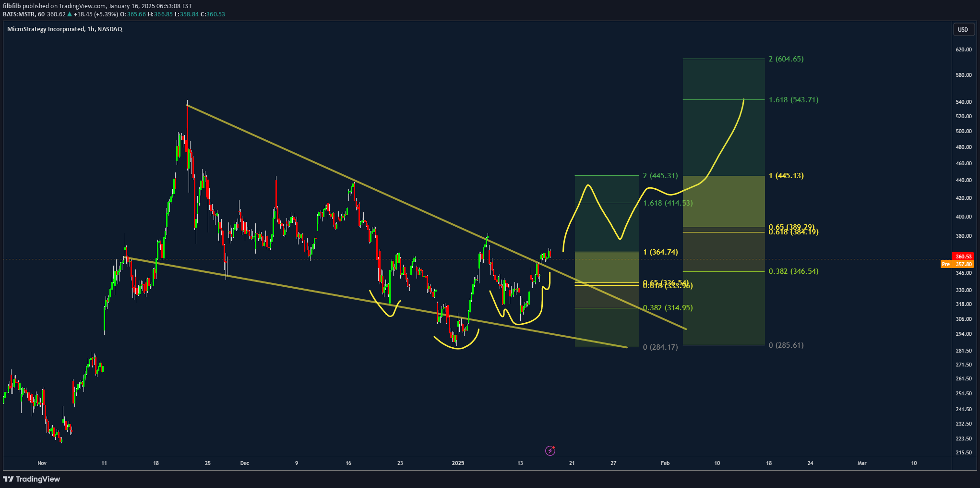This screenshot has height=488, width=980.
Task: Select the 1.618 (414.53) extension label
Action: (x=668, y=203)
